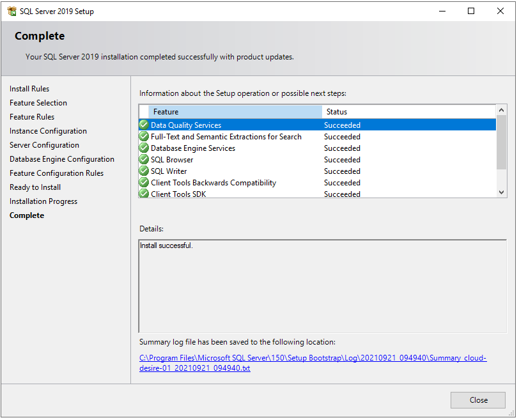Click the green check icon beside Data Quality Services
The width and height of the screenshot is (519, 420).
[x=144, y=125]
